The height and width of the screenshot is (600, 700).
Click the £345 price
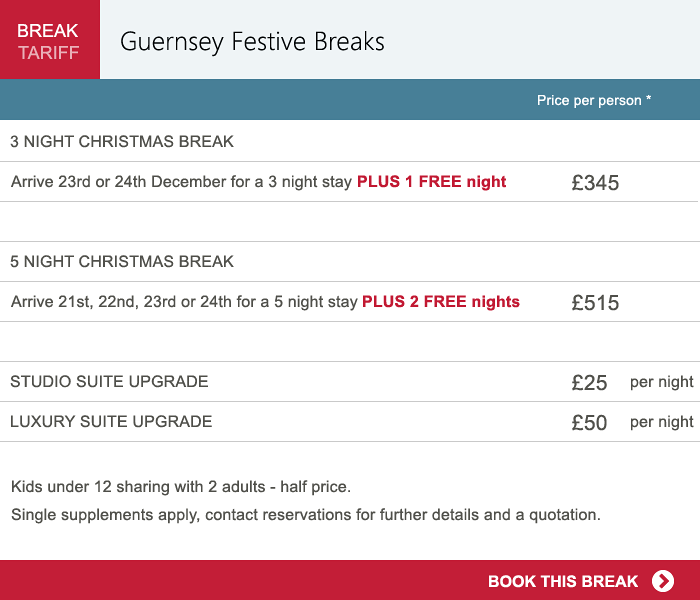click(x=595, y=183)
